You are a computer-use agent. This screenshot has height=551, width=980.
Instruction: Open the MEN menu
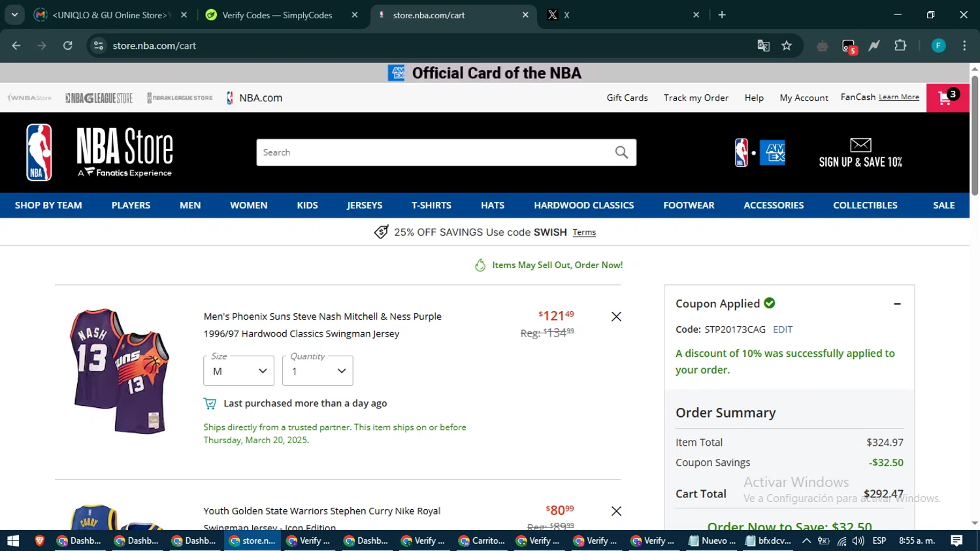click(x=190, y=205)
